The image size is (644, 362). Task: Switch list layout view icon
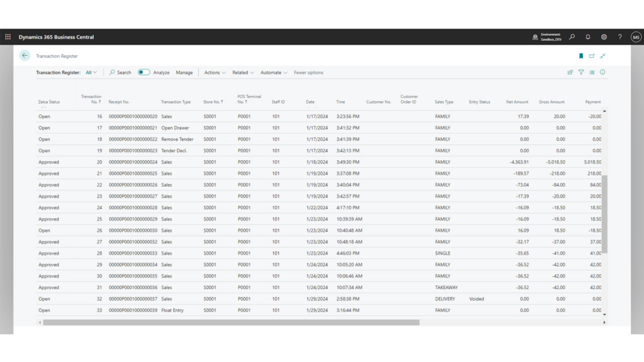pyautogui.click(x=592, y=72)
